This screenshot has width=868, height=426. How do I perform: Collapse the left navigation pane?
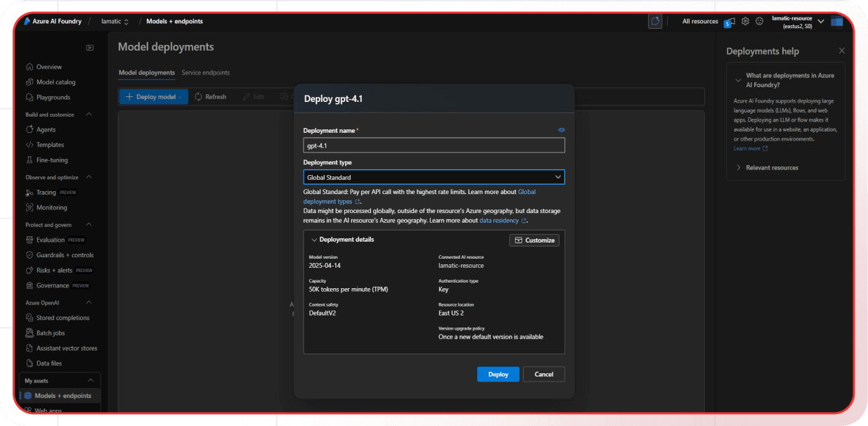pos(90,47)
